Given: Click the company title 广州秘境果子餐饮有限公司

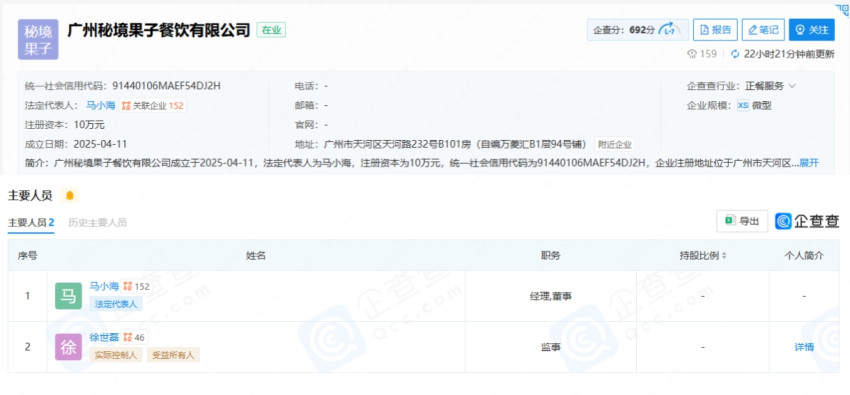Looking at the screenshot, I should (x=159, y=30).
